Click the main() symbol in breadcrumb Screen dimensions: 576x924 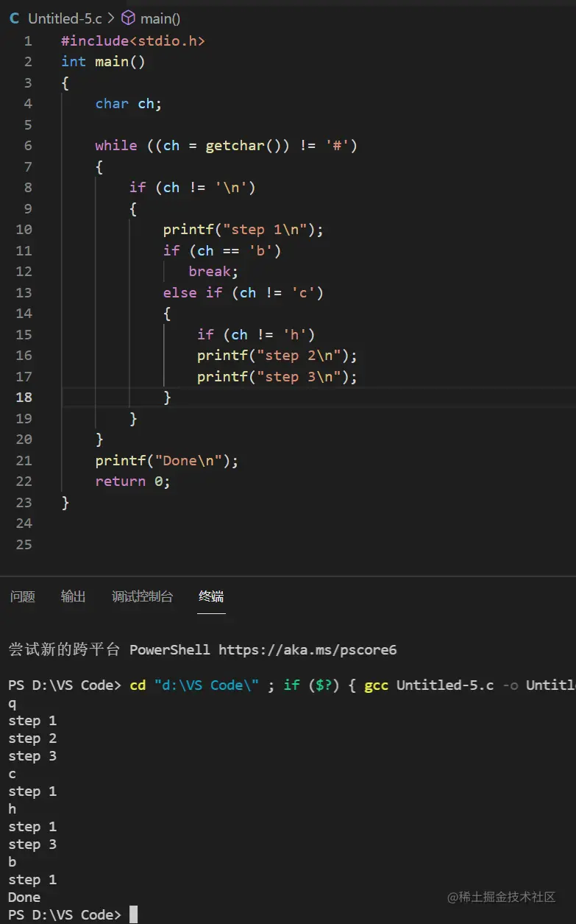(160, 18)
